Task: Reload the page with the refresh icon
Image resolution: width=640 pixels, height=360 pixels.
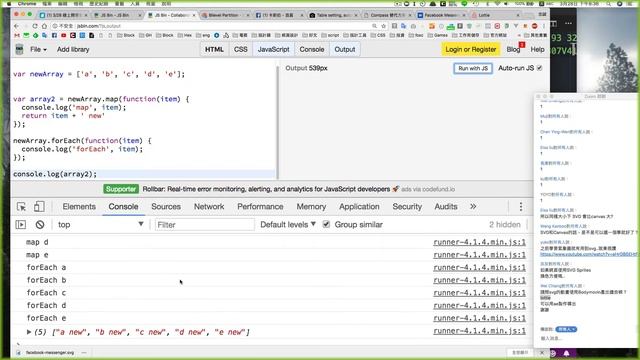Action: coord(35,26)
